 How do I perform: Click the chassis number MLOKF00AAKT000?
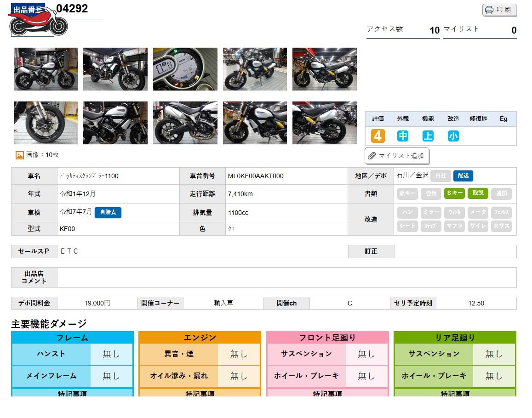(x=256, y=176)
